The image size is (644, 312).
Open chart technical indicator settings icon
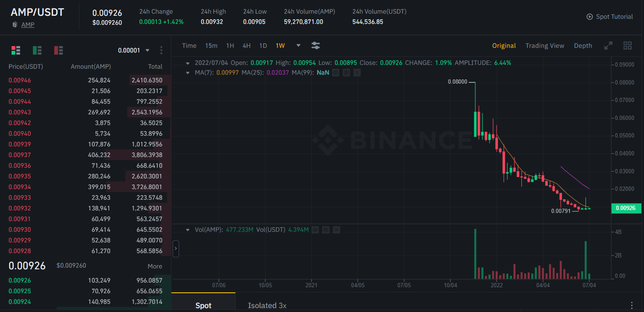[x=316, y=46]
